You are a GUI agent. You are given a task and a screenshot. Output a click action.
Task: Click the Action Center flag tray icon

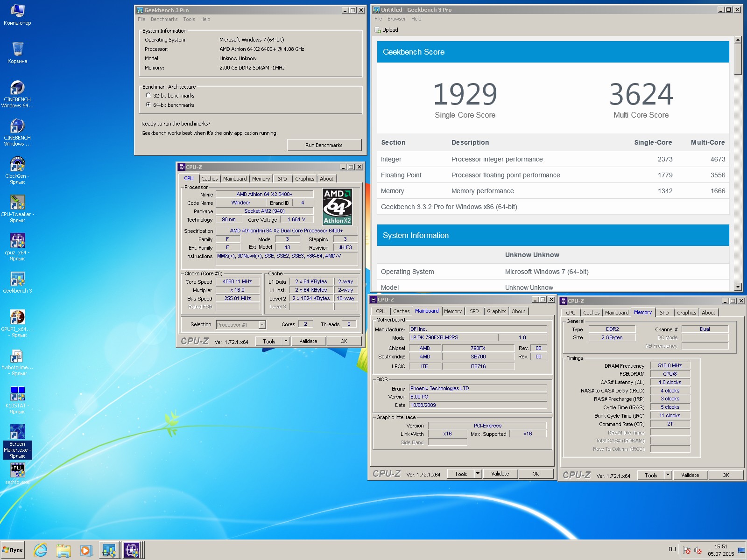click(687, 551)
